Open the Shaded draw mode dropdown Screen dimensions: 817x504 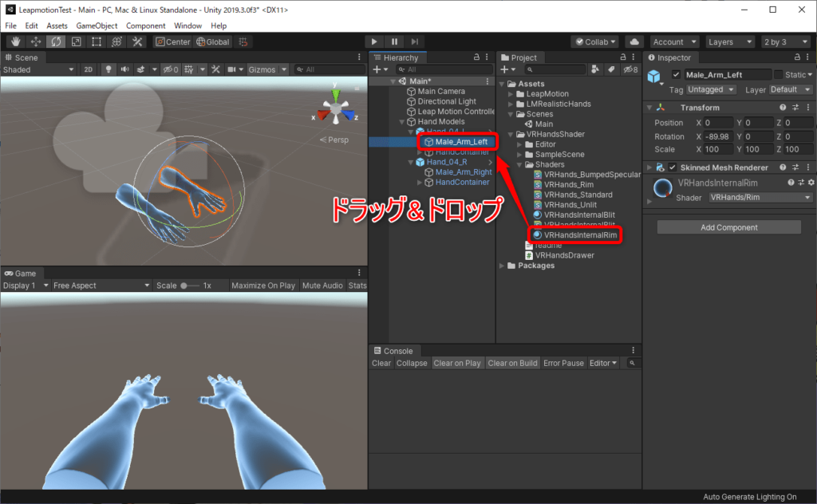[38, 69]
